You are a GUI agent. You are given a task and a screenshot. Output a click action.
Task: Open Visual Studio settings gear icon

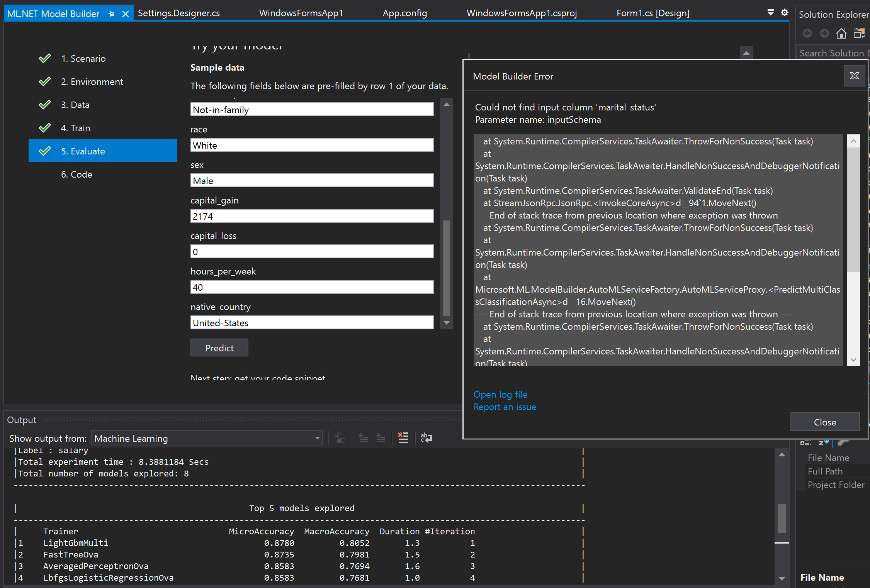click(784, 12)
